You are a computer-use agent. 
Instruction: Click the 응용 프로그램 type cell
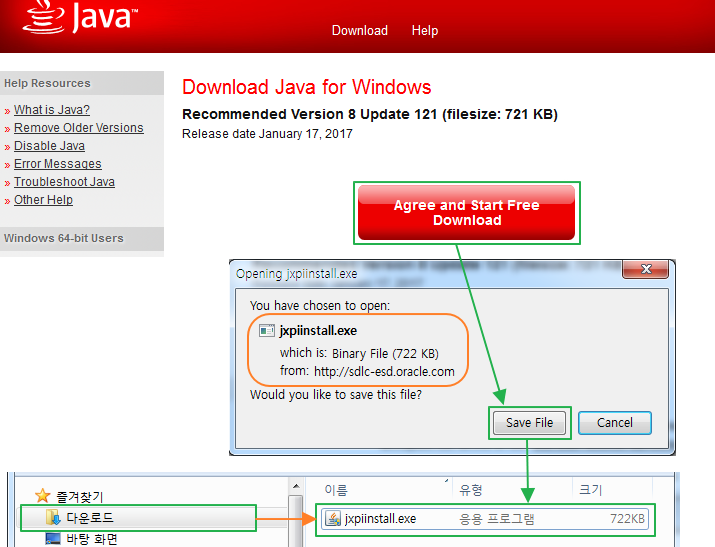click(x=497, y=519)
